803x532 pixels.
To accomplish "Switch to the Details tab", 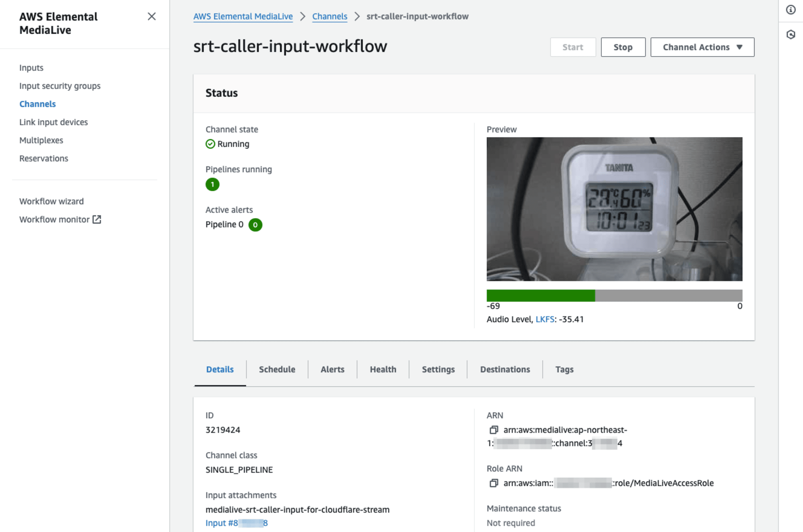I will click(x=220, y=369).
